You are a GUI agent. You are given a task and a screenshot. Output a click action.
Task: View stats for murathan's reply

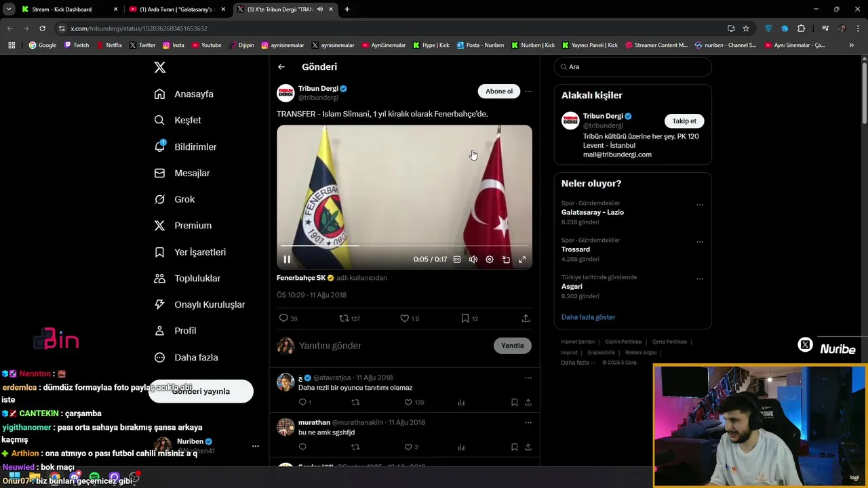coord(461,447)
